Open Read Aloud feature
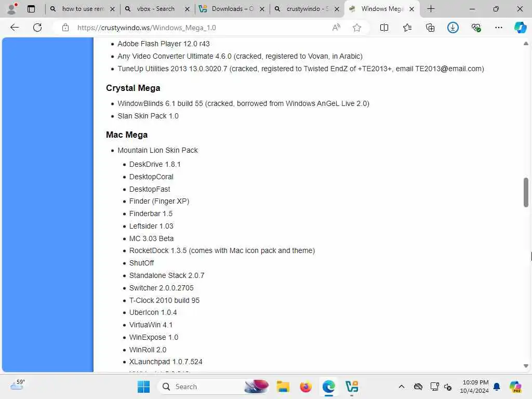 point(336,28)
